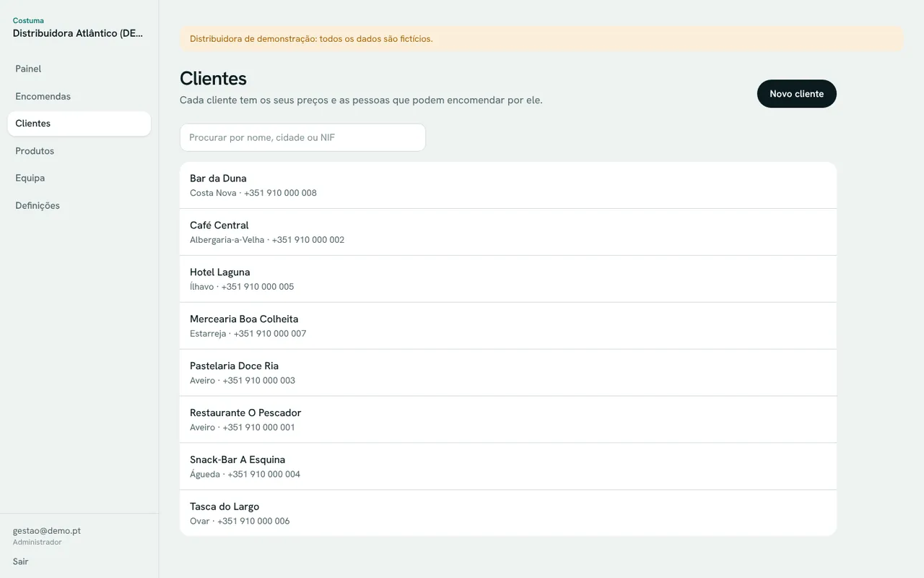
Task: Open the Café Central client row
Action: point(508,232)
